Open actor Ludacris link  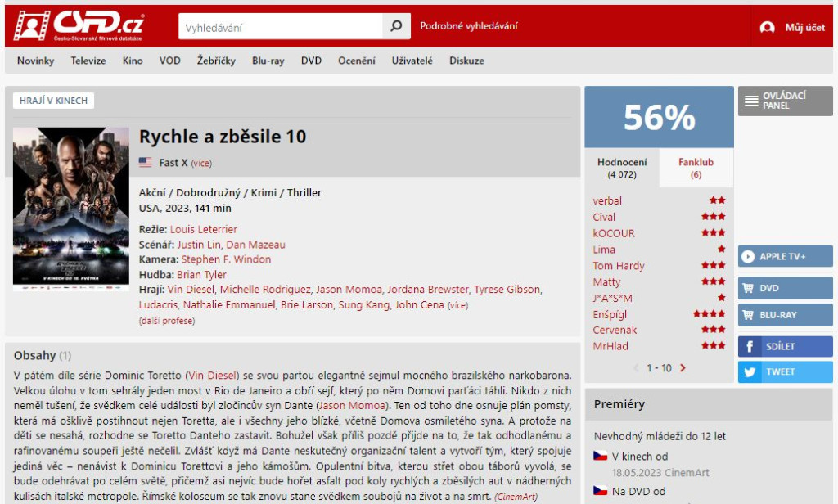[x=158, y=304]
